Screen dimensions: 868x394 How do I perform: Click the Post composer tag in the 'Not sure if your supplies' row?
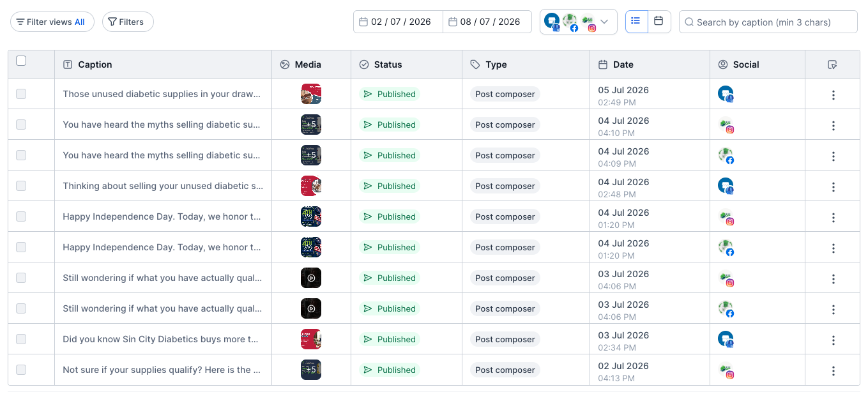click(505, 370)
